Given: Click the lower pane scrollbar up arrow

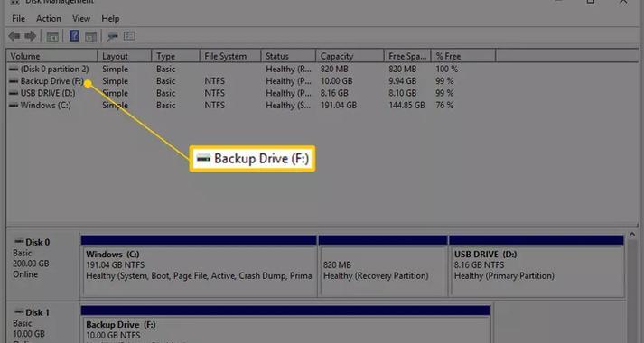Looking at the screenshot, I should (632, 235).
